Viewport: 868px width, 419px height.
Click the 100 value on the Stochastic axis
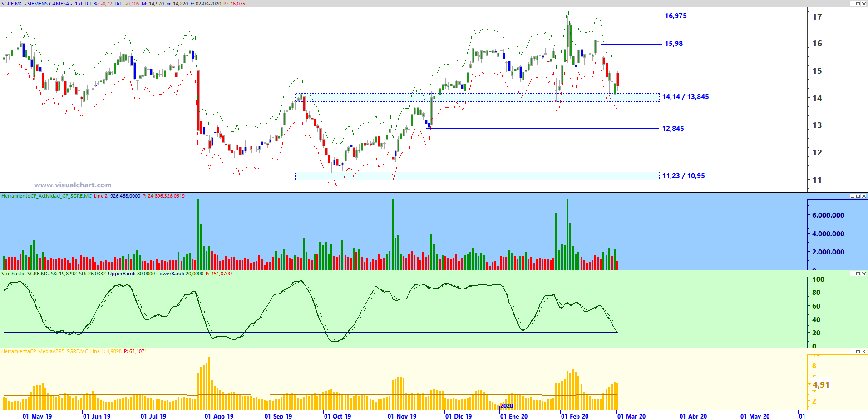pyautogui.click(x=818, y=279)
